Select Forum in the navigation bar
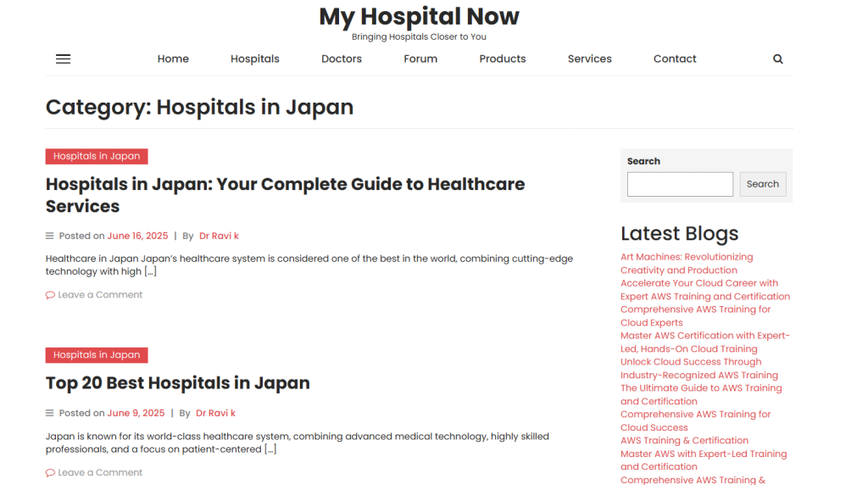The height and width of the screenshot is (485, 868). [420, 59]
